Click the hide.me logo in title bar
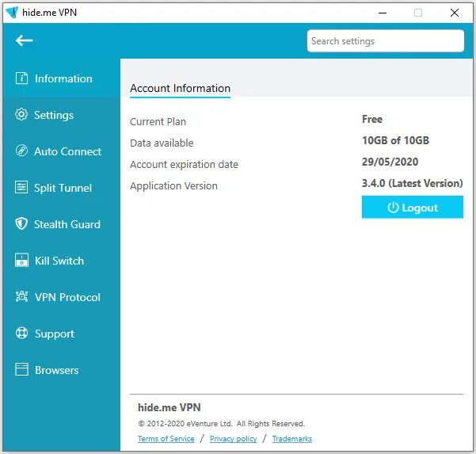Image resolution: width=476 pixels, height=454 pixels. click(x=12, y=13)
